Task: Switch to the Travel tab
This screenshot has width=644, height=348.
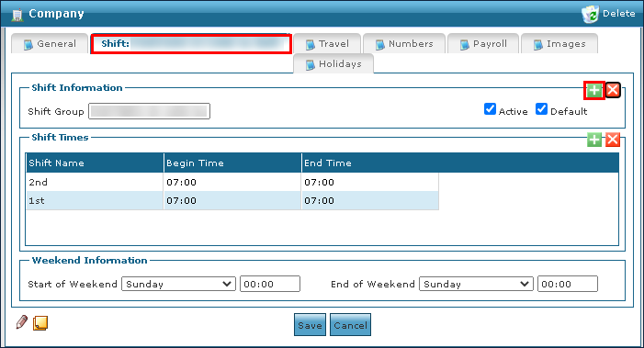Action: [x=327, y=43]
